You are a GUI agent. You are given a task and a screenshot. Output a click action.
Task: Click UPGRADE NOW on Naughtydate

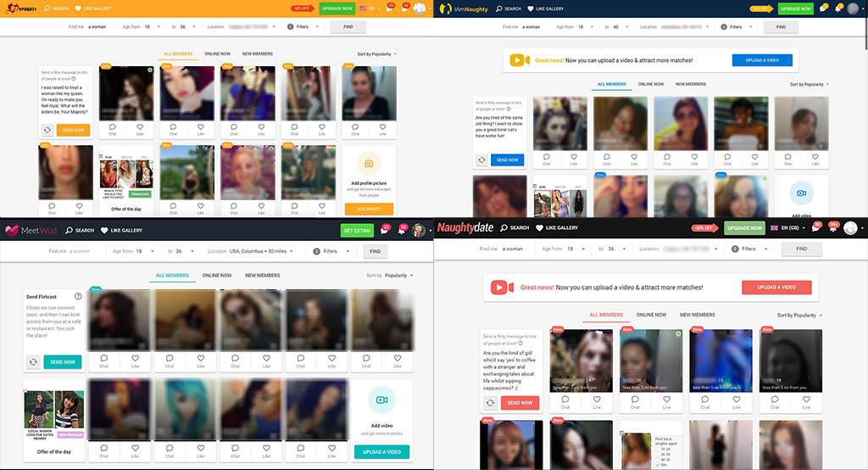tap(744, 228)
